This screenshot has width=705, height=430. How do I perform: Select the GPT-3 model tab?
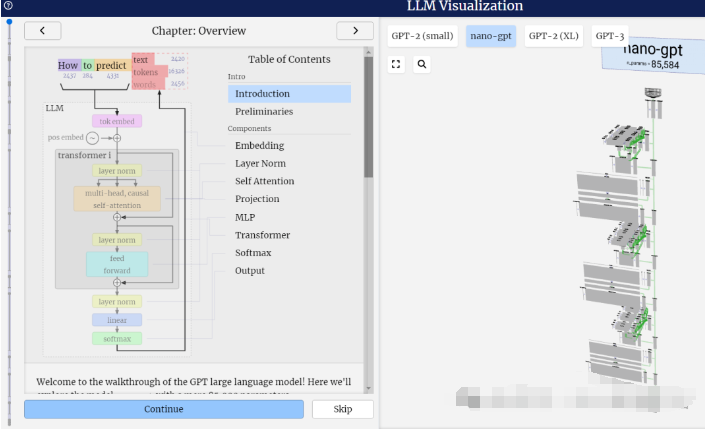[x=610, y=36]
